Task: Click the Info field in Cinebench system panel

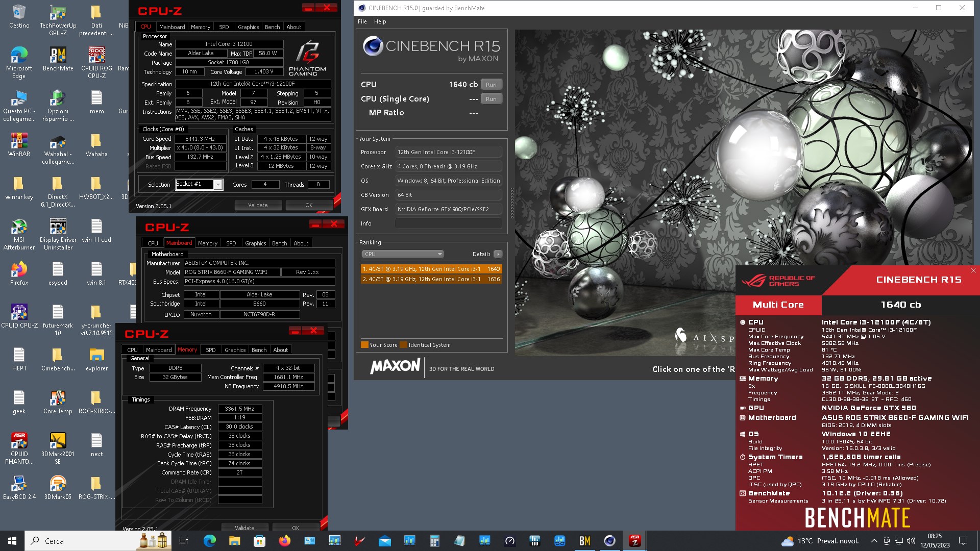Action: point(449,223)
